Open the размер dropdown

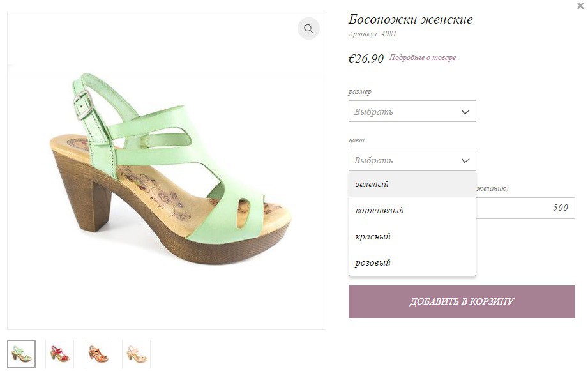(412, 111)
